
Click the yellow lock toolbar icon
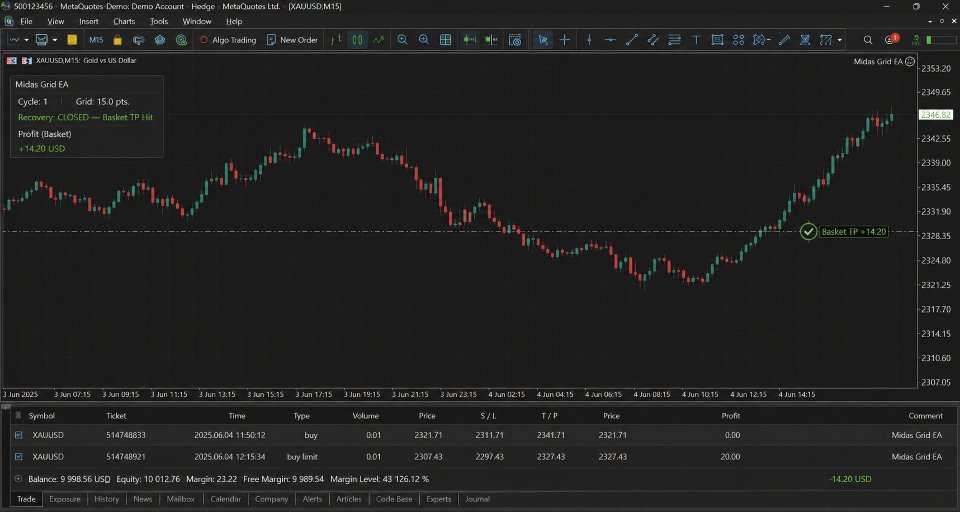(118, 40)
